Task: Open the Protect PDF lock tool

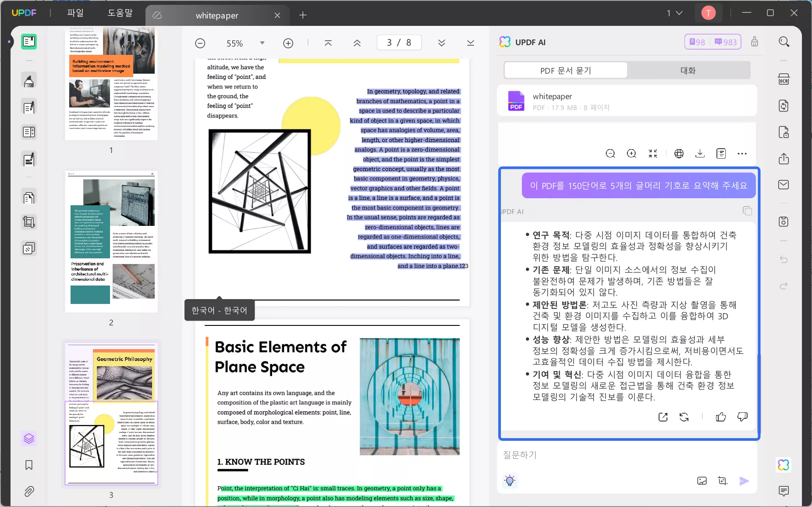Action: point(784,132)
